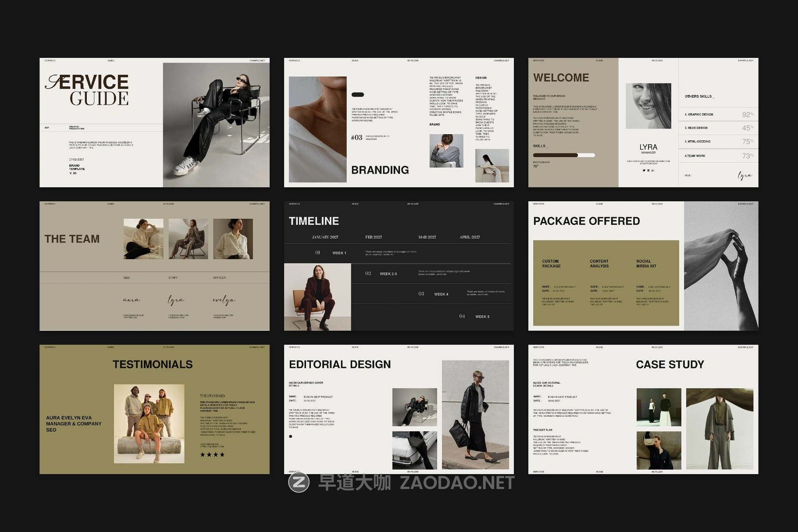Viewport: 798px width, 532px height.
Task: Click the ZAODAO round Z logo watermark
Action: [x=299, y=482]
